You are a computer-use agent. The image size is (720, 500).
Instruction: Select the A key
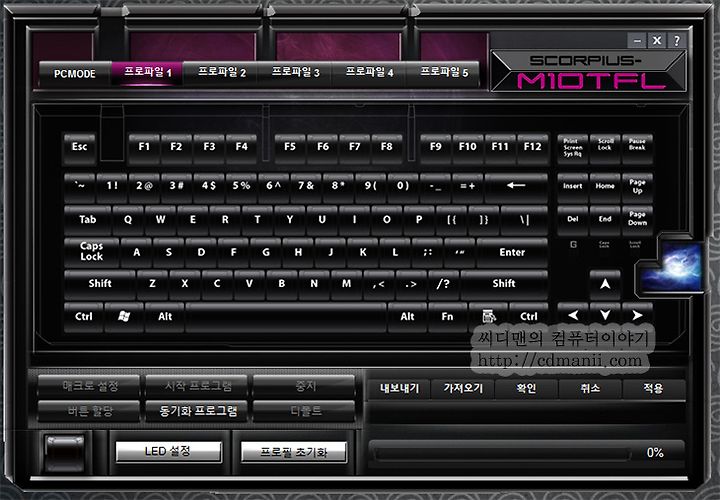(x=136, y=252)
